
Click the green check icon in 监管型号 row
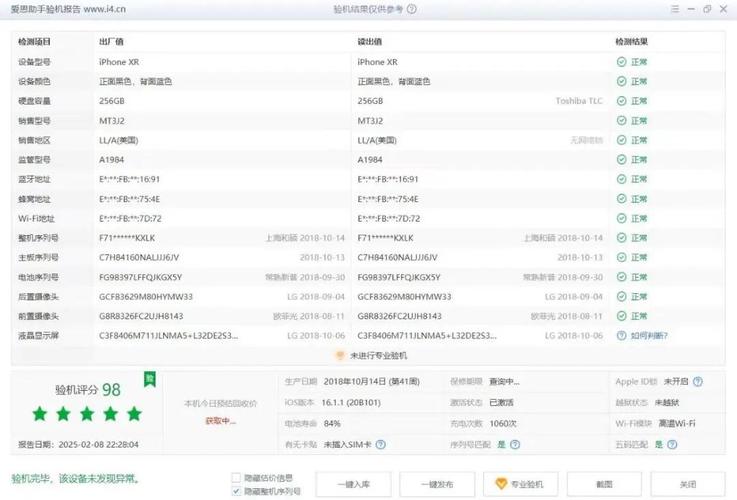[621, 160]
